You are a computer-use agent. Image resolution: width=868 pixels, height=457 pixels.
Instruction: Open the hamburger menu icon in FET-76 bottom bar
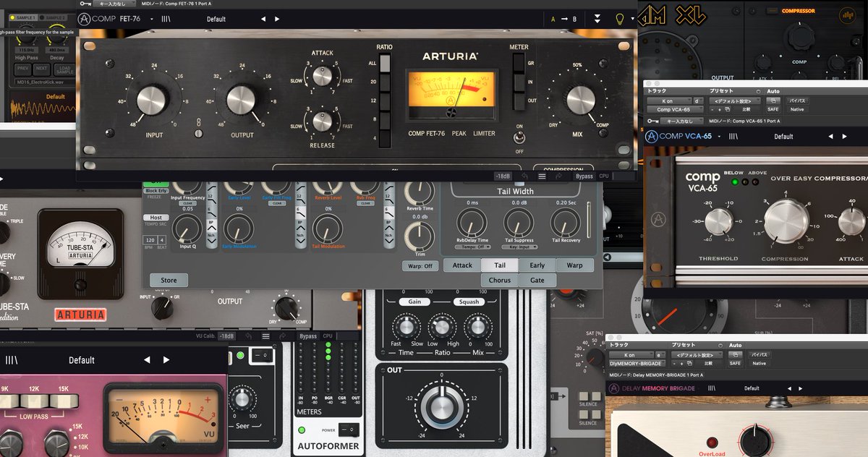tap(542, 176)
